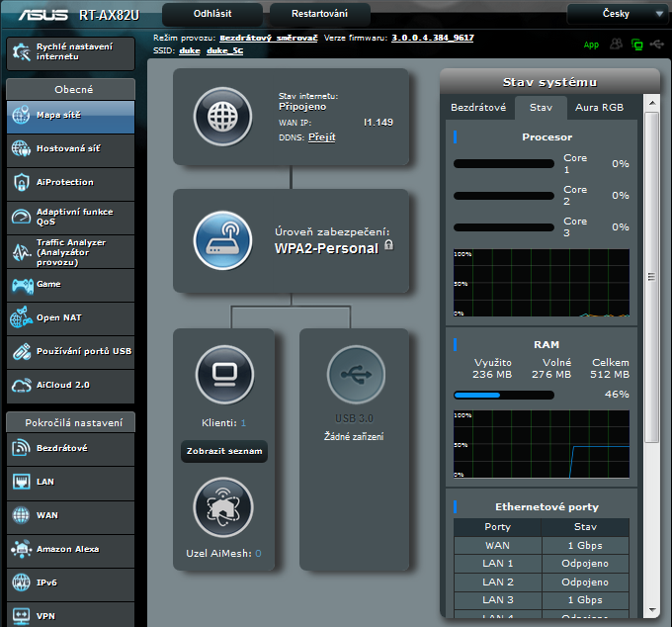Click the system status panel scrollbar
The image size is (672, 627).
pos(651,277)
